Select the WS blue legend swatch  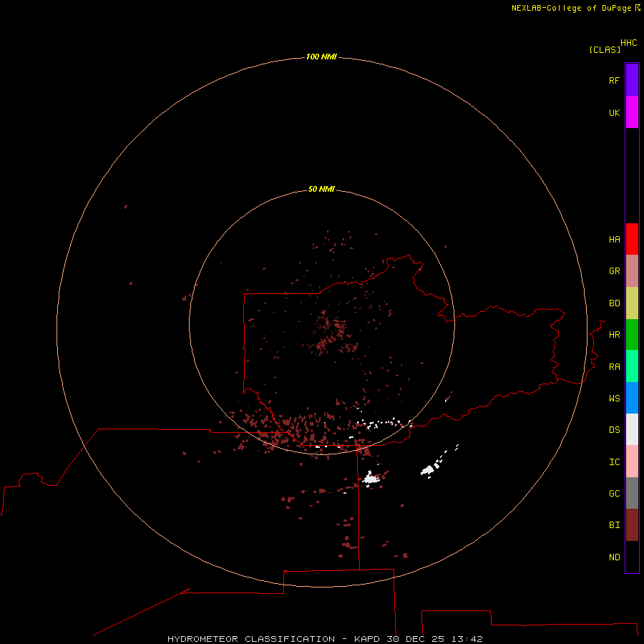click(632, 398)
